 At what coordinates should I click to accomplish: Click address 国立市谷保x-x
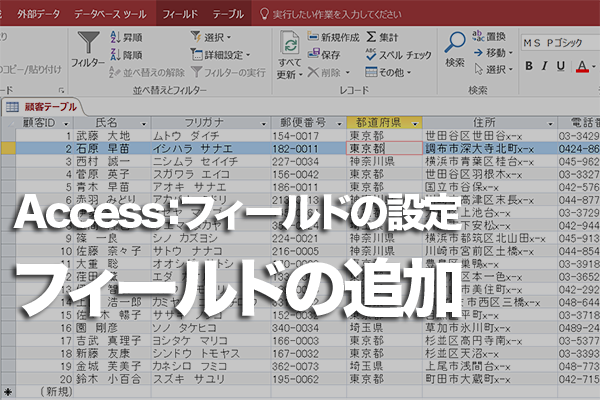490,187
